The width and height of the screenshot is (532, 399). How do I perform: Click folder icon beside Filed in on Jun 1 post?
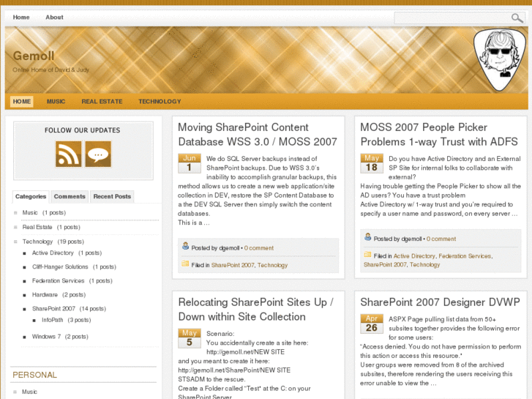(185, 263)
